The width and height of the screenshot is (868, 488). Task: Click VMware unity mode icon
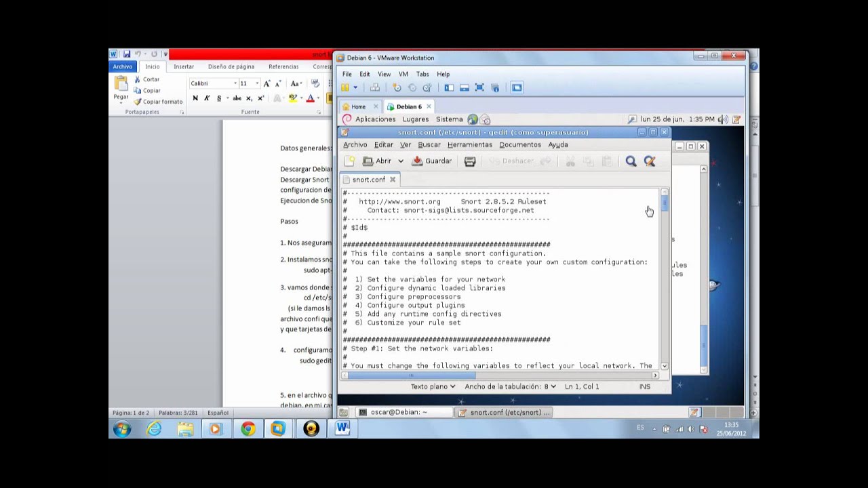point(495,87)
